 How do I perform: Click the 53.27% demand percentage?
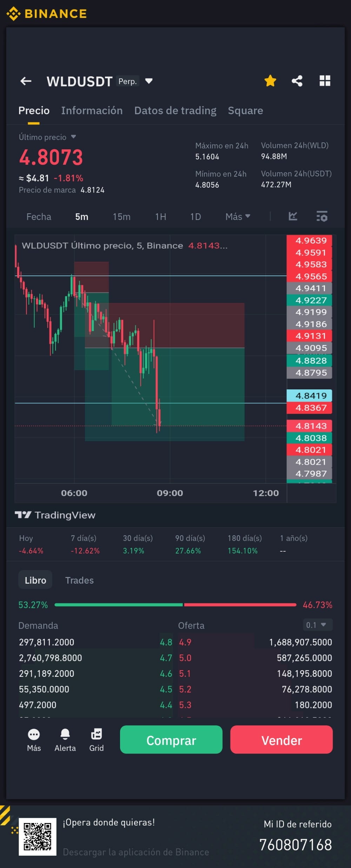tap(33, 605)
